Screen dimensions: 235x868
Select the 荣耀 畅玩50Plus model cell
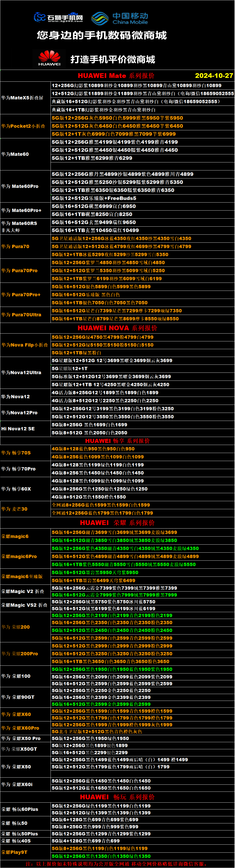[x=26, y=834]
